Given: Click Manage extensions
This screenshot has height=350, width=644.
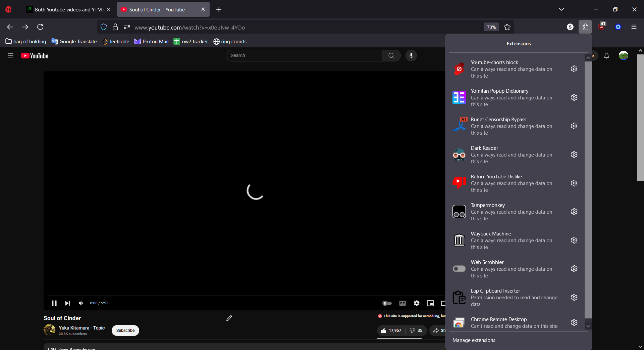Looking at the screenshot, I should (474, 340).
